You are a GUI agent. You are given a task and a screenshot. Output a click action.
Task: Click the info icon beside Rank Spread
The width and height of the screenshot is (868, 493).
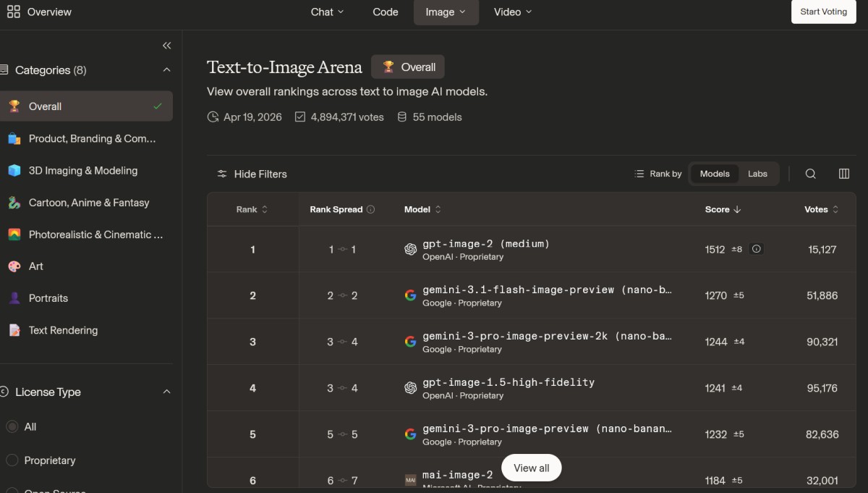(371, 209)
